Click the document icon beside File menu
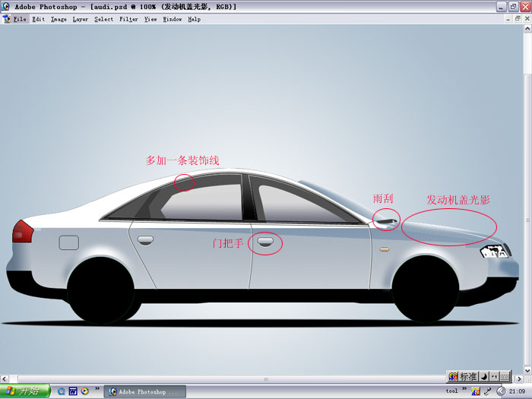Image resolution: width=532 pixels, height=399 pixels. click(x=6, y=19)
